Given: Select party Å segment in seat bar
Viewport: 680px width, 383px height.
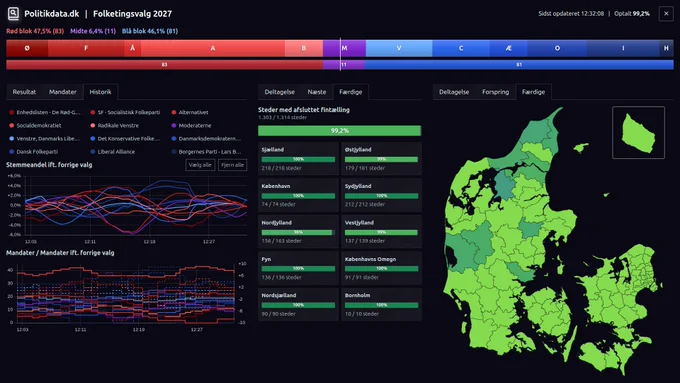Looking at the screenshot, I should pos(132,48).
